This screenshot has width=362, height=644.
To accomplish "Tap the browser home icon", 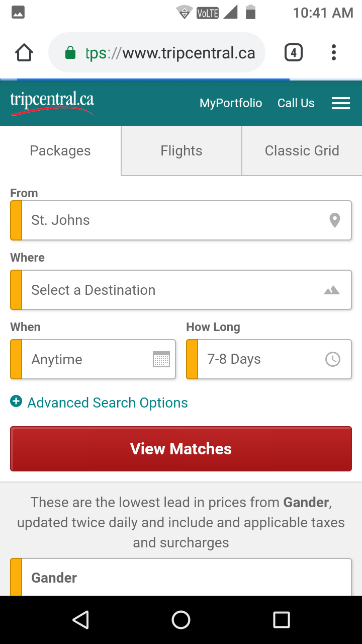I will (x=24, y=52).
